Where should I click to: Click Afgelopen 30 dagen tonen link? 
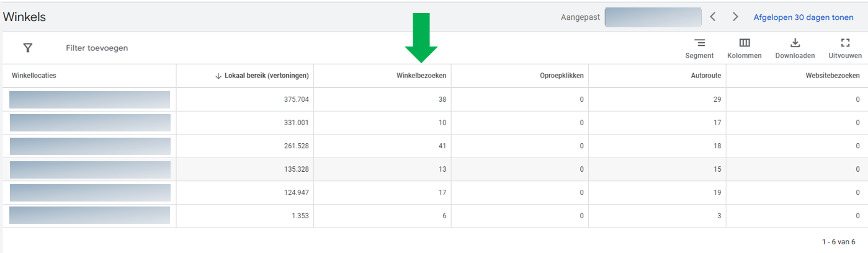[803, 17]
